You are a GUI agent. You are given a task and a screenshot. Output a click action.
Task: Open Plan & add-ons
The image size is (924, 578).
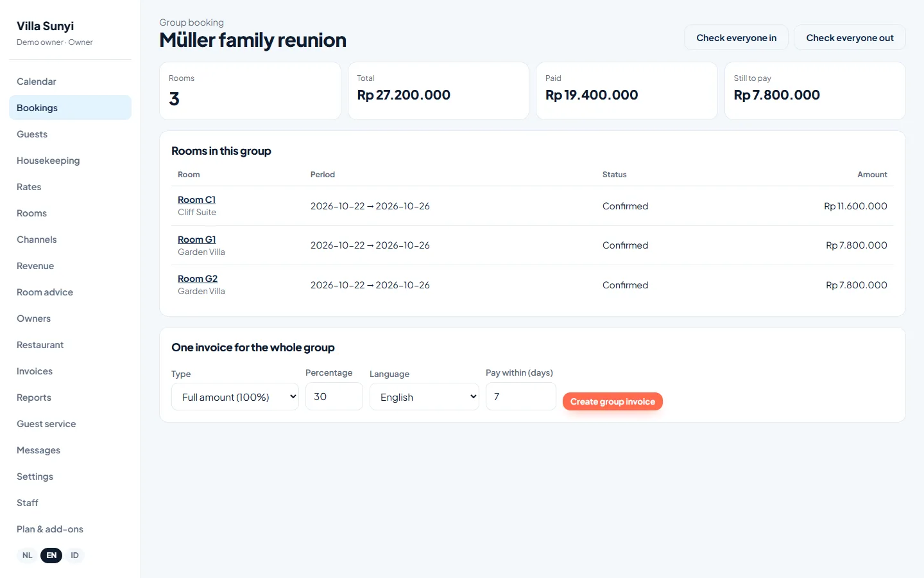[x=70, y=529]
